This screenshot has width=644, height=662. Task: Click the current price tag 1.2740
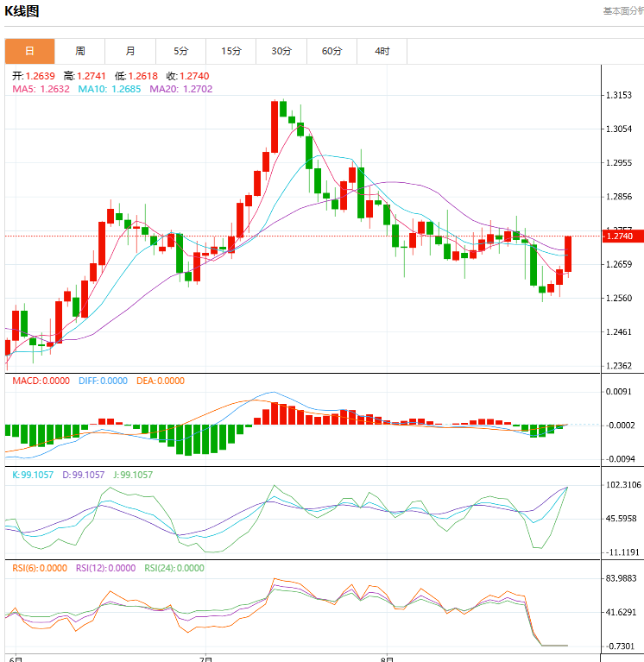pyautogui.click(x=622, y=236)
